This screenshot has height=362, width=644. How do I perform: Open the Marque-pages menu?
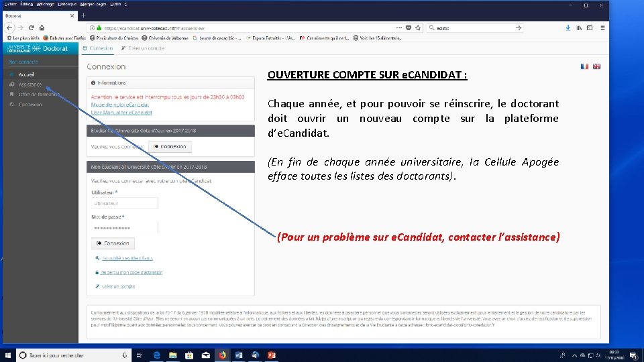(x=93, y=4)
